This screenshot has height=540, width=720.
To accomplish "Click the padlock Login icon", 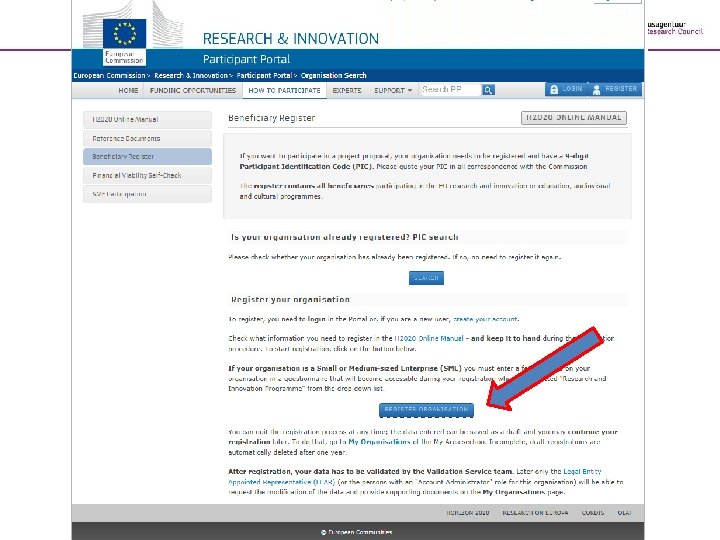I will (x=554, y=90).
